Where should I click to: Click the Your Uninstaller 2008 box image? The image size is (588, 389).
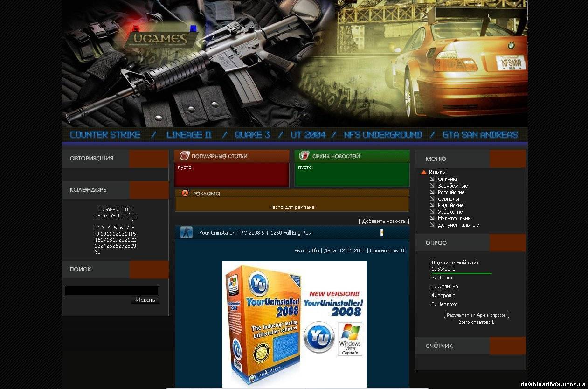[x=294, y=324]
